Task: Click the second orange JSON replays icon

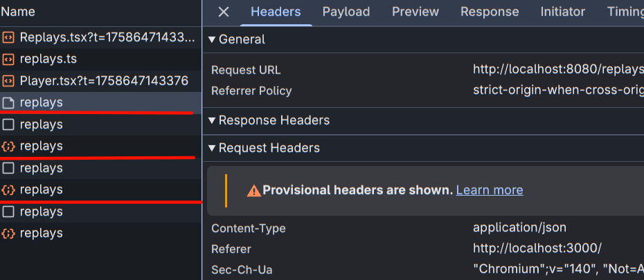Action: [x=8, y=189]
